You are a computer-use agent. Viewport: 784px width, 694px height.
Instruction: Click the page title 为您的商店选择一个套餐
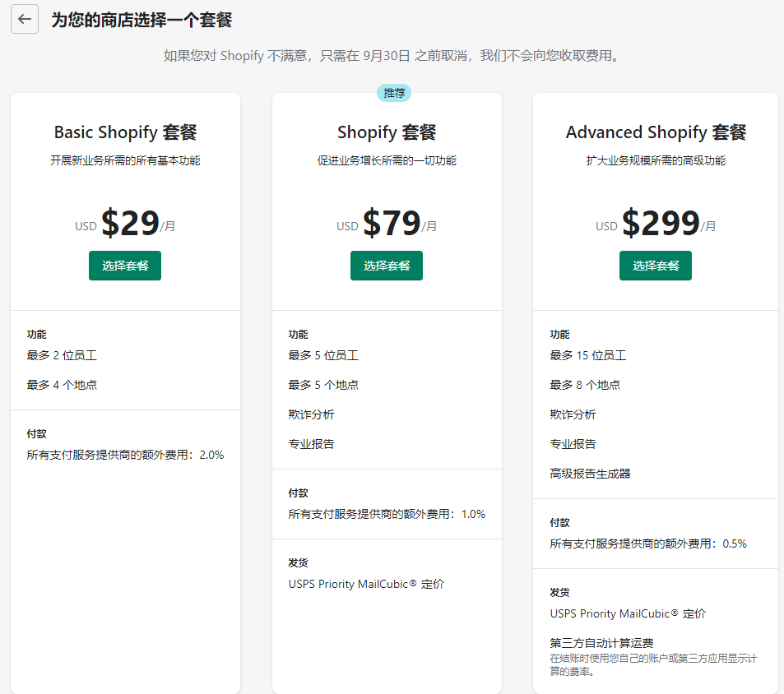pyautogui.click(x=141, y=20)
